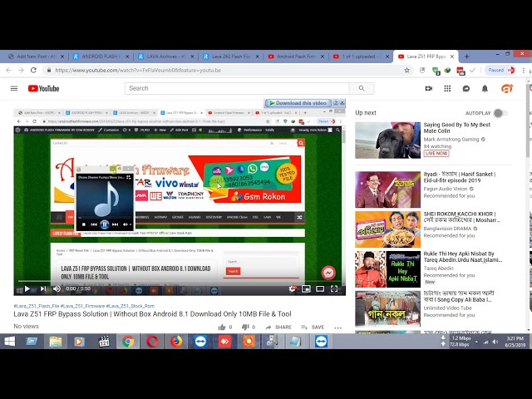Open the account avatar menu
Screen dimensions: 532x399
tap(507, 89)
